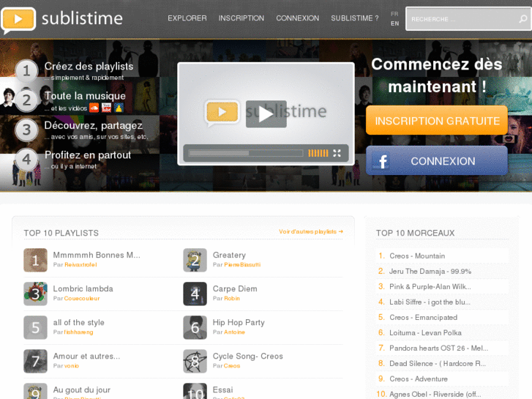
Task: Click the Facebook CONNEXION button
Action: [437, 160]
